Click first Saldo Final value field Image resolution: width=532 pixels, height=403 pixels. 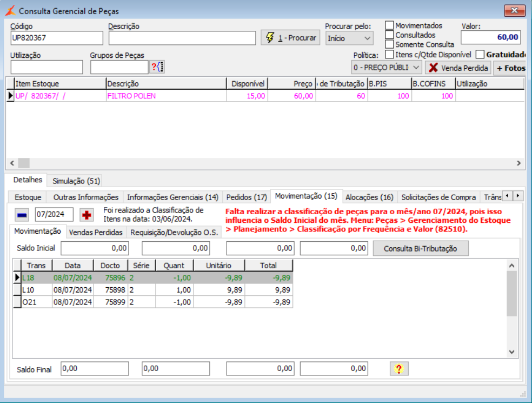95,369
